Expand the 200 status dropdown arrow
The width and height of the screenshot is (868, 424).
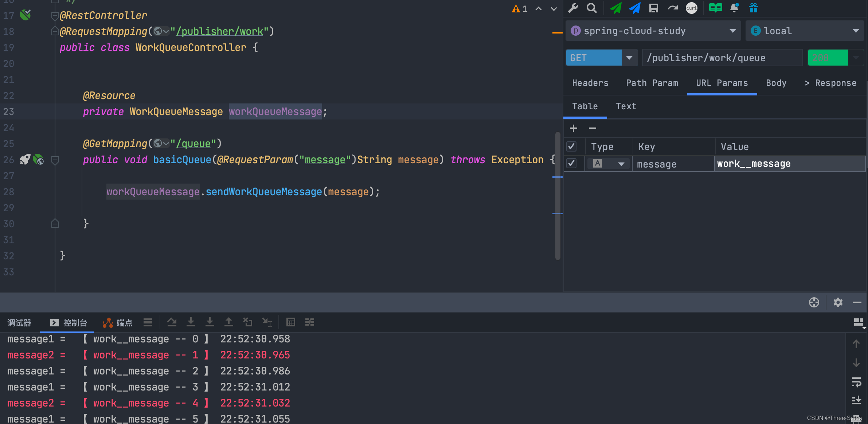(x=856, y=58)
